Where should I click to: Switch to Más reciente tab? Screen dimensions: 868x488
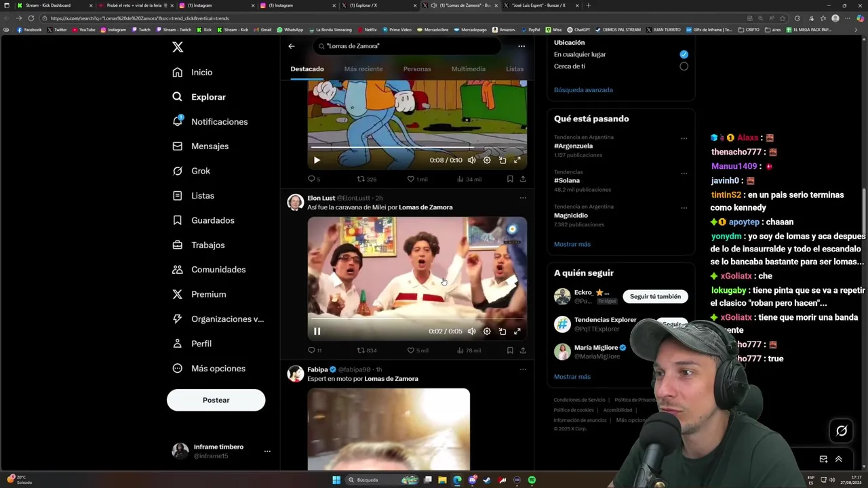click(x=363, y=69)
